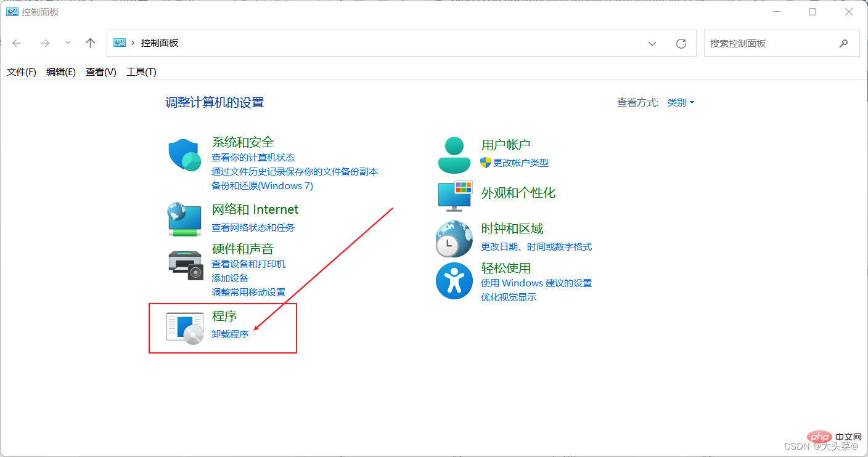Image resolution: width=868 pixels, height=457 pixels.
Task: Click the search magnifier icon
Action: pos(843,43)
